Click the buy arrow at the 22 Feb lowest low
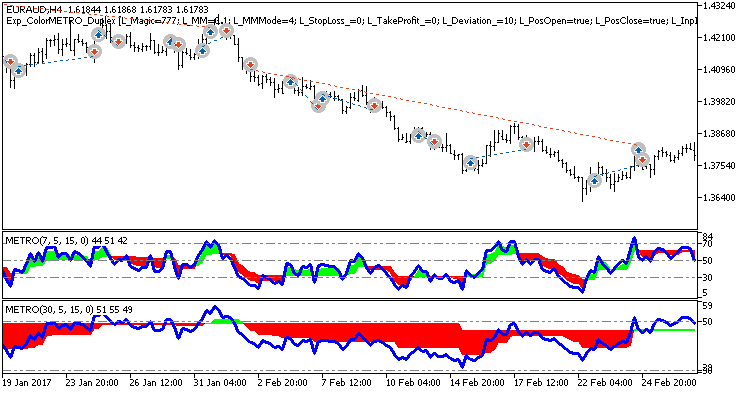Screen dimensions: 750x394 594,181
